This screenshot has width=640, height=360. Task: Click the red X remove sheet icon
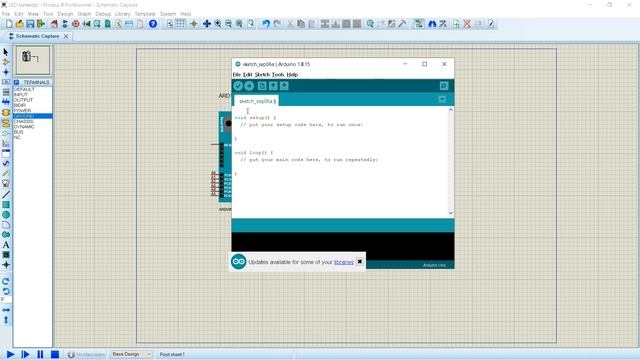tap(467, 24)
